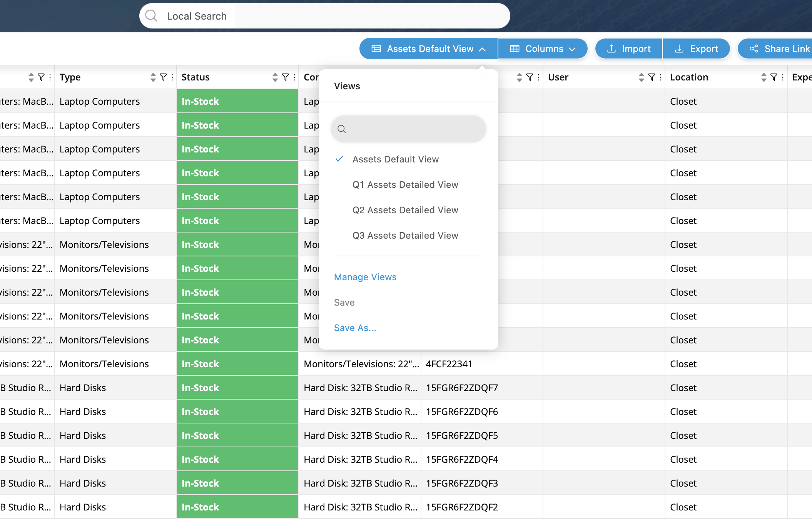Click the Import upload icon
This screenshot has width=812, height=522.
[612, 49]
